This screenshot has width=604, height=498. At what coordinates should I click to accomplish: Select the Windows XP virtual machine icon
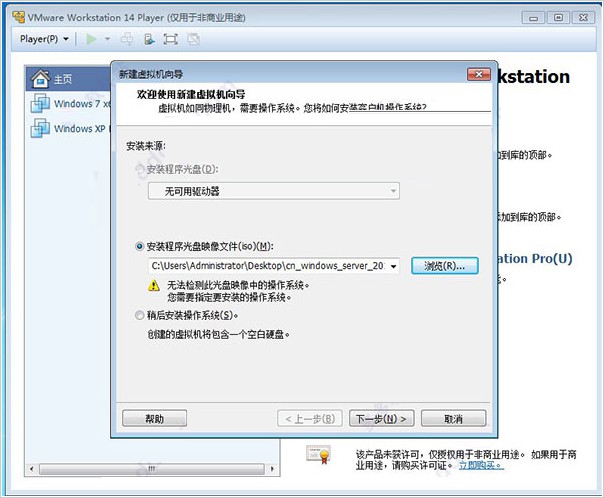[x=40, y=128]
